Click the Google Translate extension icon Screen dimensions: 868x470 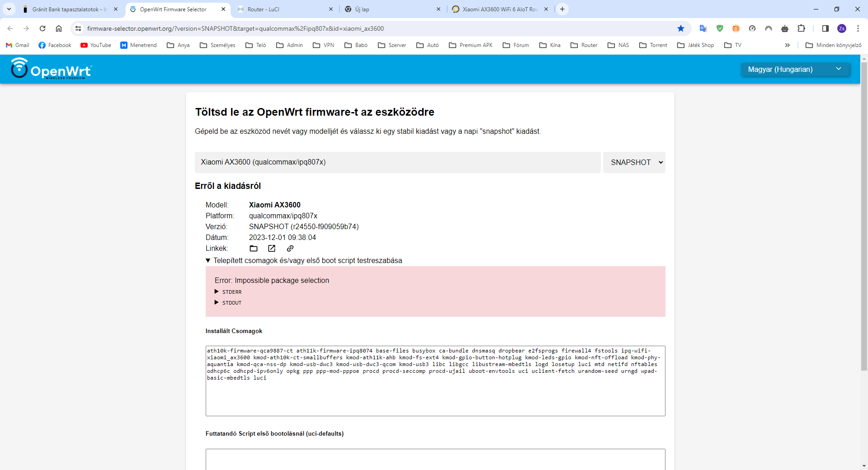click(703, 28)
